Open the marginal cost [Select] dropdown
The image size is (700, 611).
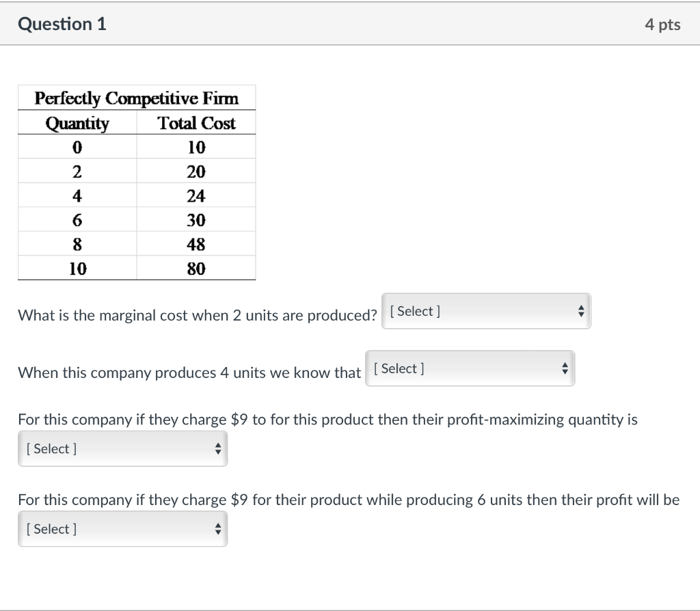click(486, 311)
